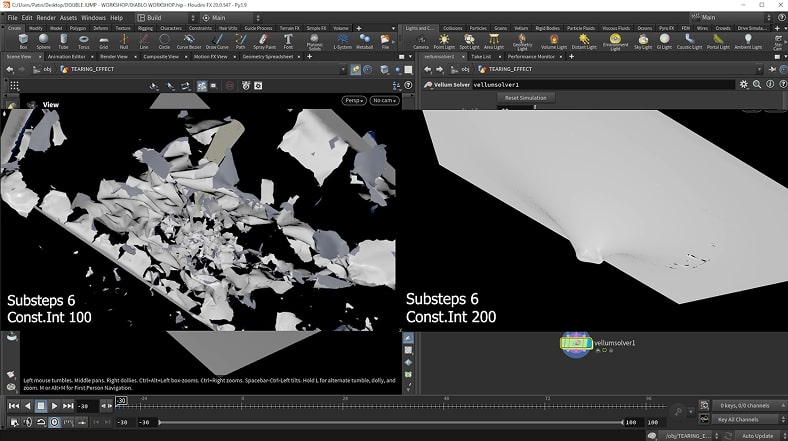Viewport: 788px width, 441px height.
Task: Click the Camera shelf tool
Action: click(x=420, y=42)
